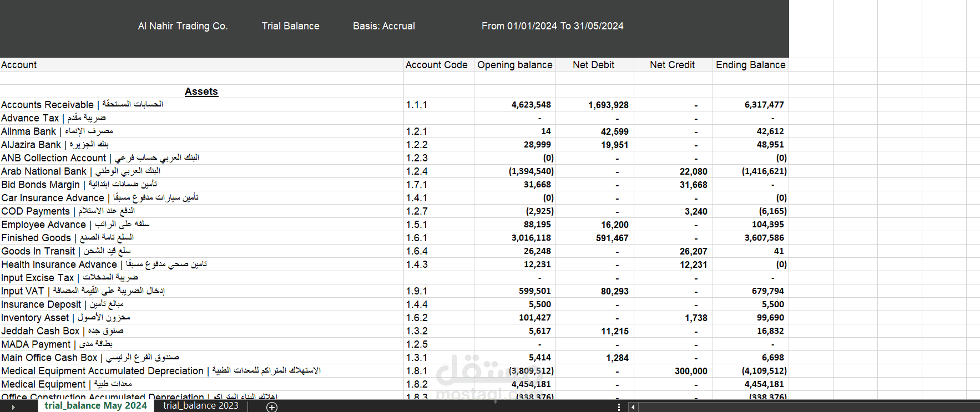Add a new sheet with plus icon

272,407
